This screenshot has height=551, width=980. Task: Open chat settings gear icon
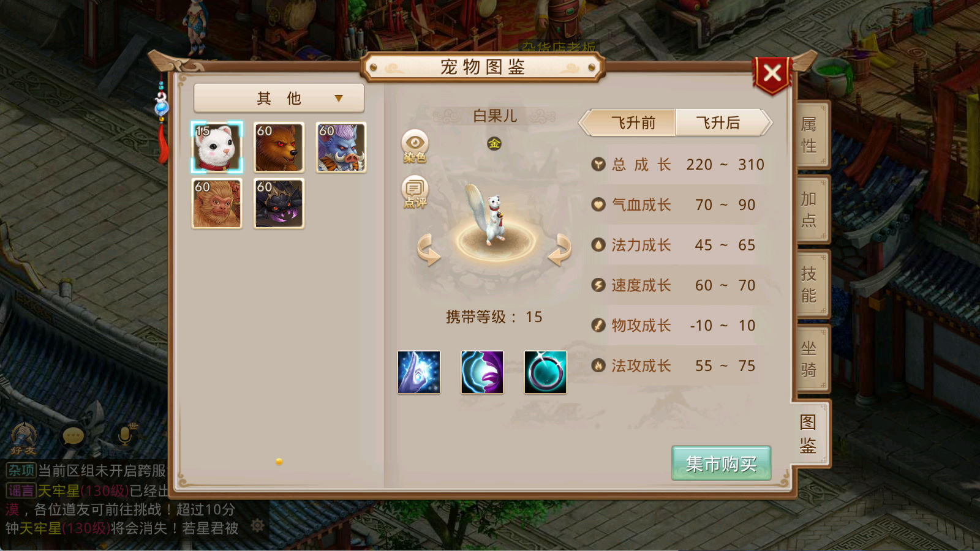257,525
